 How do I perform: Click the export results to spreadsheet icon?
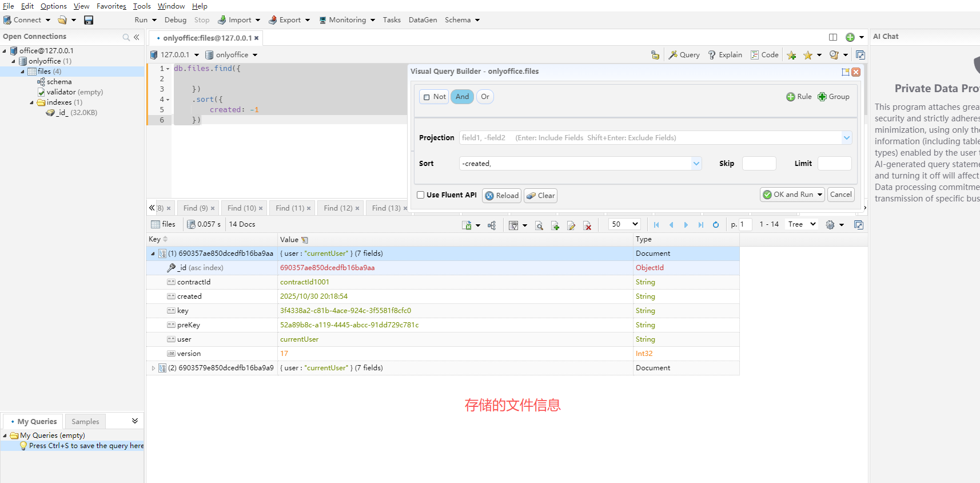pos(467,225)
